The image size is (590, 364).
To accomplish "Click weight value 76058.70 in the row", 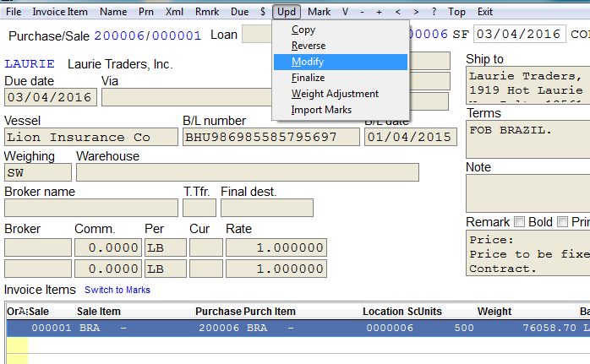I will [x=549, y=328].
